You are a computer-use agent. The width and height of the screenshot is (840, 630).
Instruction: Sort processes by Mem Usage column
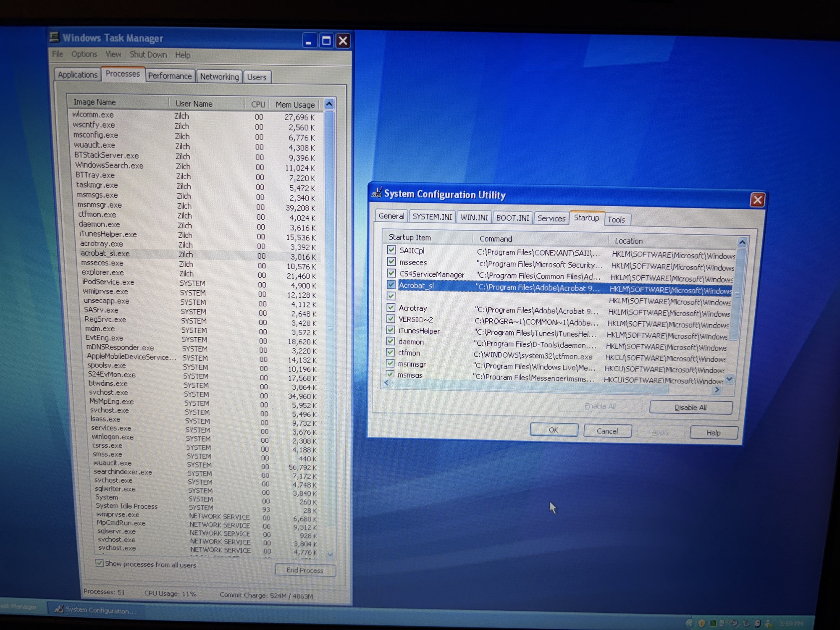[x=294, y=105]
